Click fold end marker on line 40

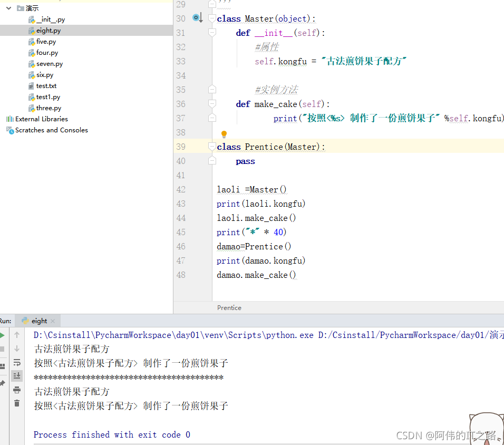[212, 160]
